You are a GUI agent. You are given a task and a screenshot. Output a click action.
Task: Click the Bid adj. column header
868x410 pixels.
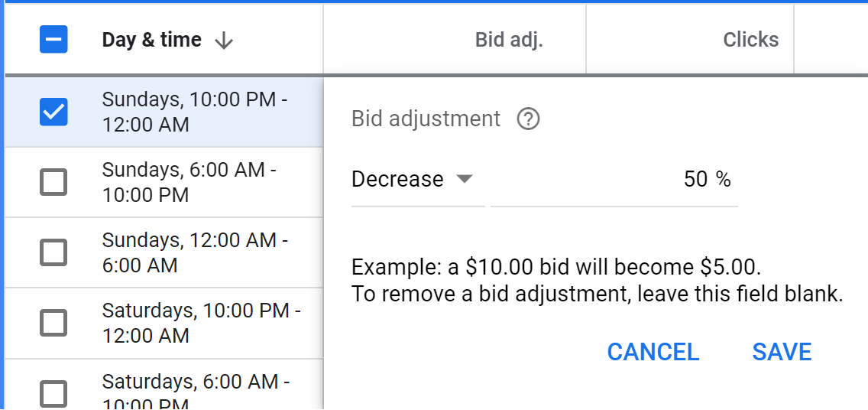pyautogui.click(x=509, y=40)
